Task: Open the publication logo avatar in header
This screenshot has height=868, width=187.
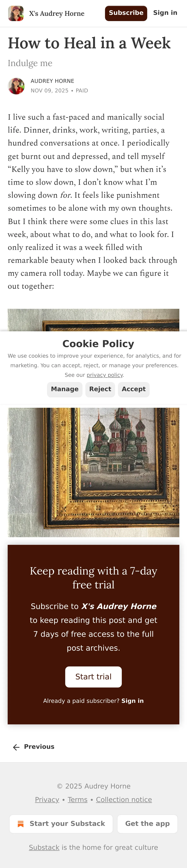Action: pos(16,13)
